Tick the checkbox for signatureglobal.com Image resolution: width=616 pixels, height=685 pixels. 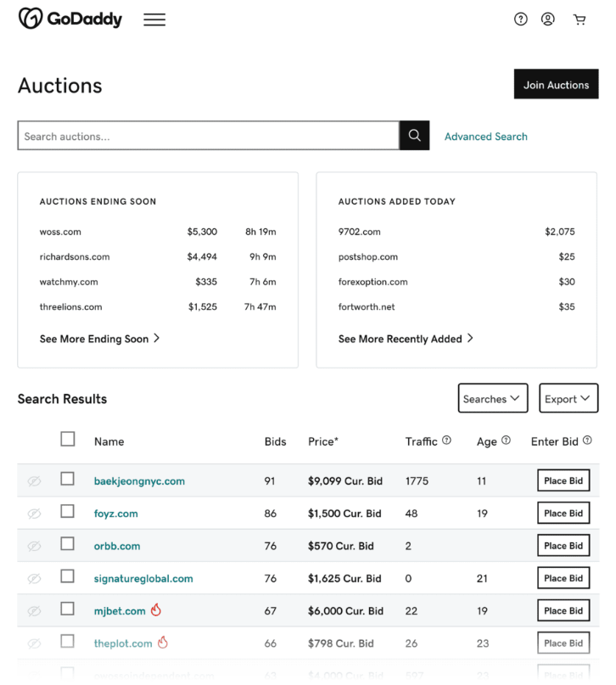pyautogui.click(x=68, y=577)
